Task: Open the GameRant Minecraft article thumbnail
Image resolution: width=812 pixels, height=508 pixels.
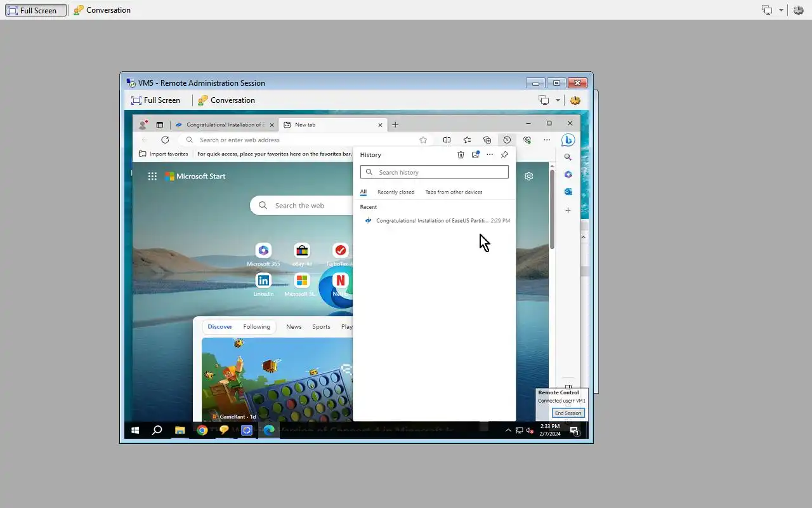Action: pos(277,380)
